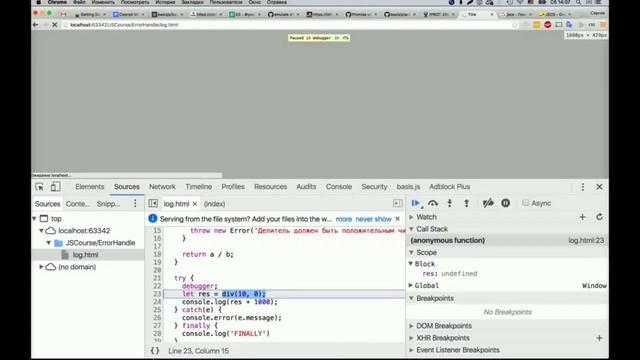Close the log.html editor tab
This screenshot has width=640, height=360.
(195, 204)
